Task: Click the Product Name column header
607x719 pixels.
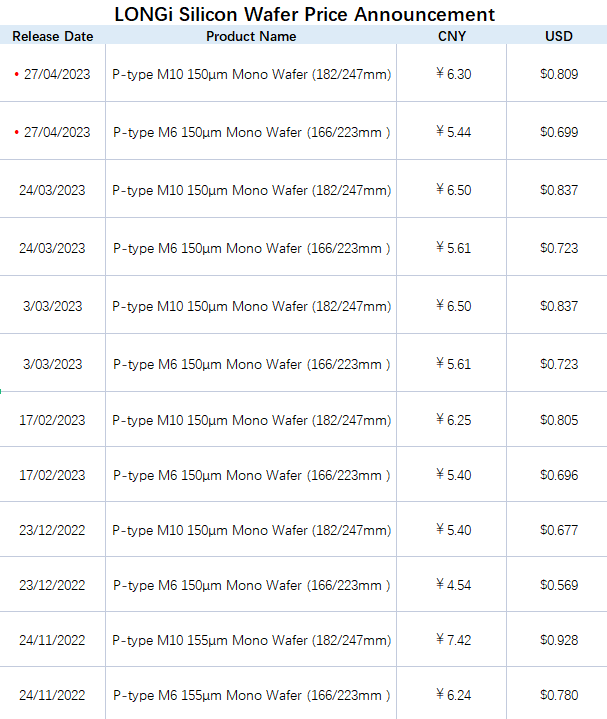Action: pyautogui.click(x=251, y=36)
